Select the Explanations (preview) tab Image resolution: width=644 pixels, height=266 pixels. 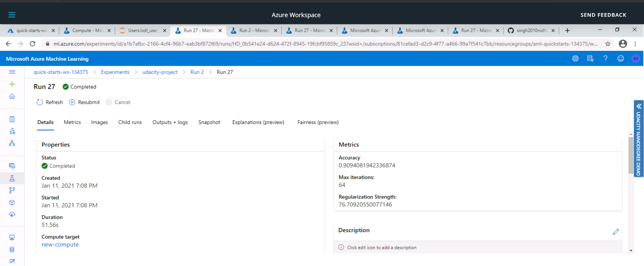[258, 122]
